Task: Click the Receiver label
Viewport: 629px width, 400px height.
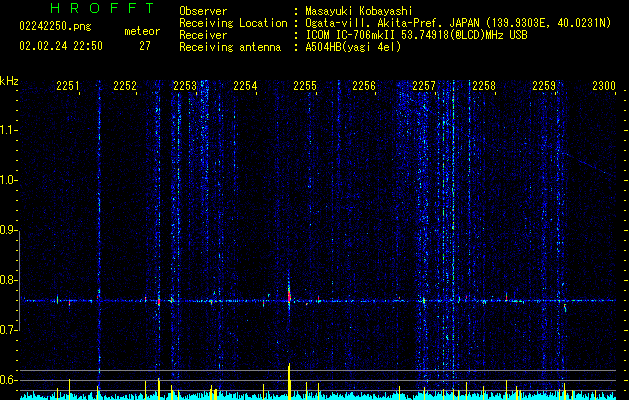Action: tap(203, 35)
